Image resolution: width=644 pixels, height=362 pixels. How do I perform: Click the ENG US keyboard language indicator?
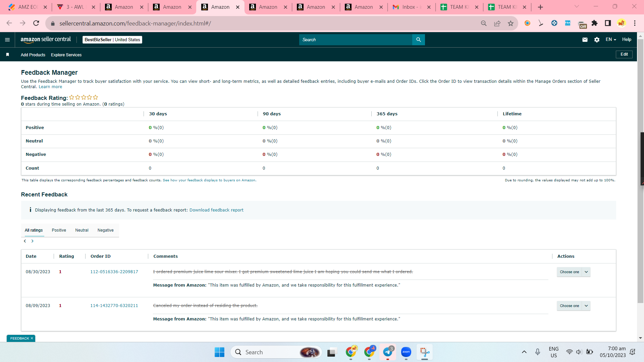click(x=554, y=352)
